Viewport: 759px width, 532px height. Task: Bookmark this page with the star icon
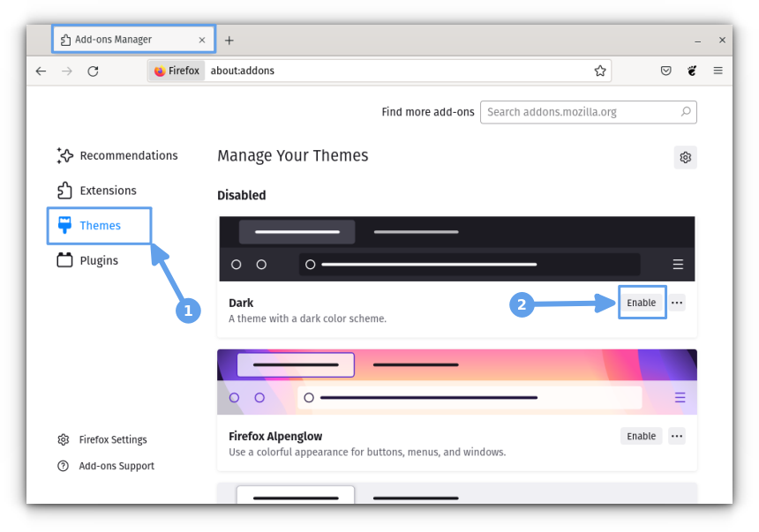[x=600, y=71]
